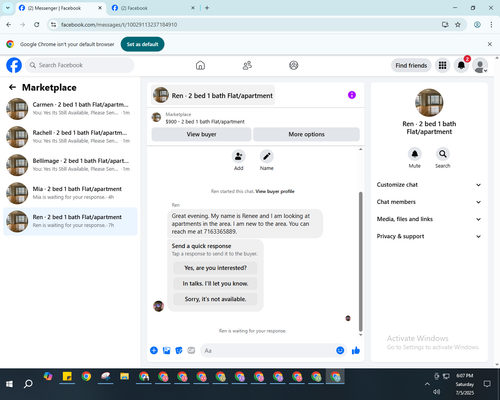Choose a sticker in composer
Image resolution: width=500 pixels, height=400 pixels.
(x=179, y=350)
